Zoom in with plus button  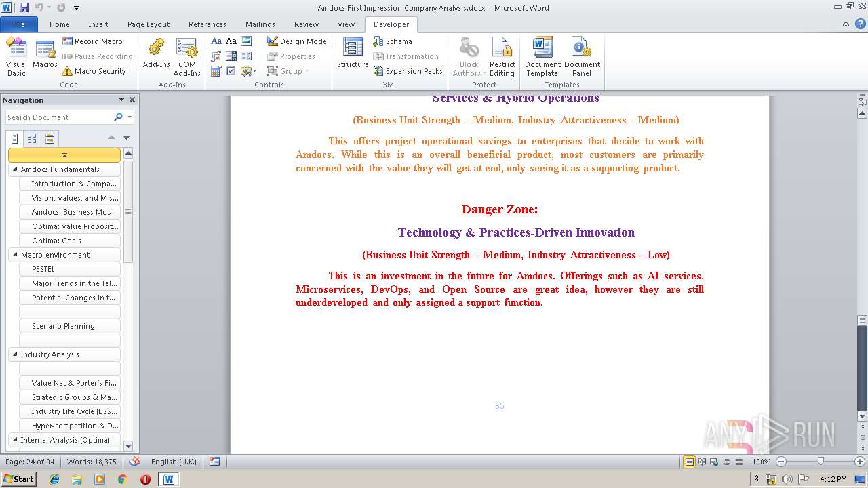[860, 462]
